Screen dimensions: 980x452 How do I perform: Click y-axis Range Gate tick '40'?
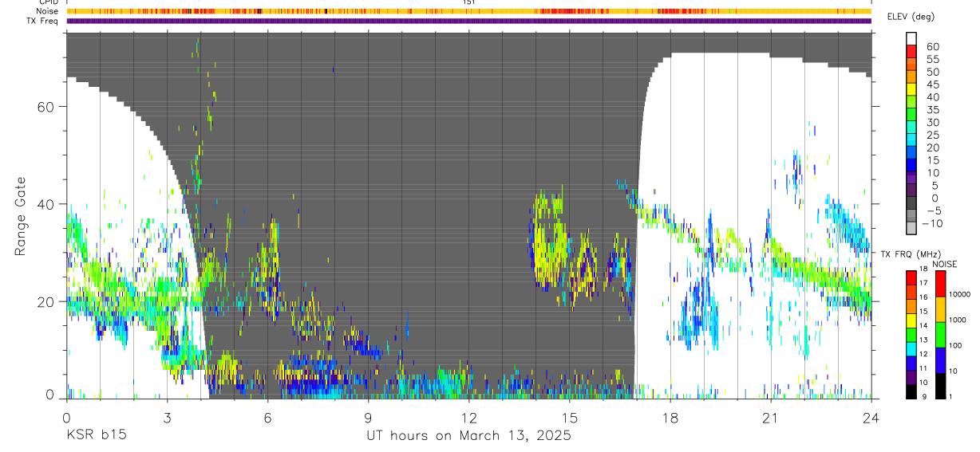46,204
